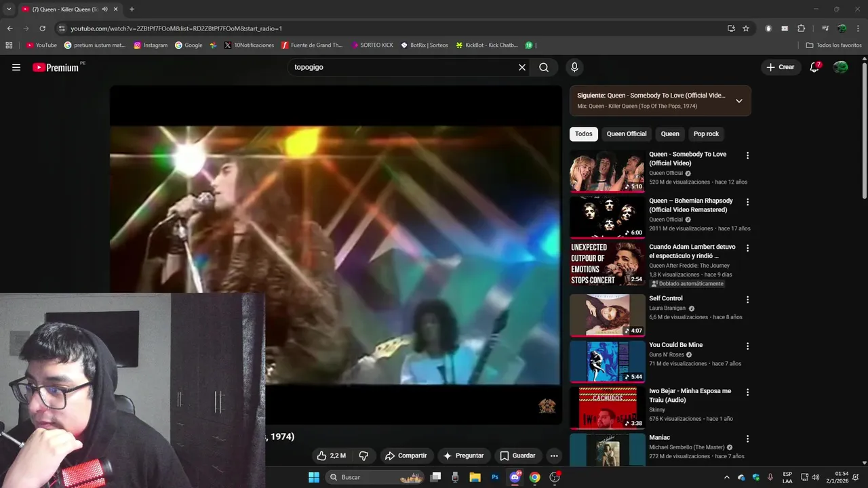Dislike the video with thumbs down
Image resolution: width=868 pixels, height=488 pixels.
(x=363, y=455)
